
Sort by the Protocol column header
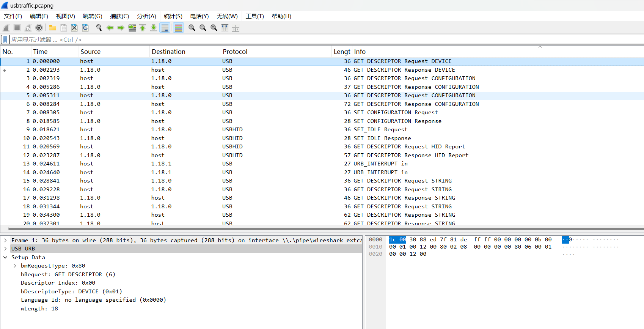[276, 52]
